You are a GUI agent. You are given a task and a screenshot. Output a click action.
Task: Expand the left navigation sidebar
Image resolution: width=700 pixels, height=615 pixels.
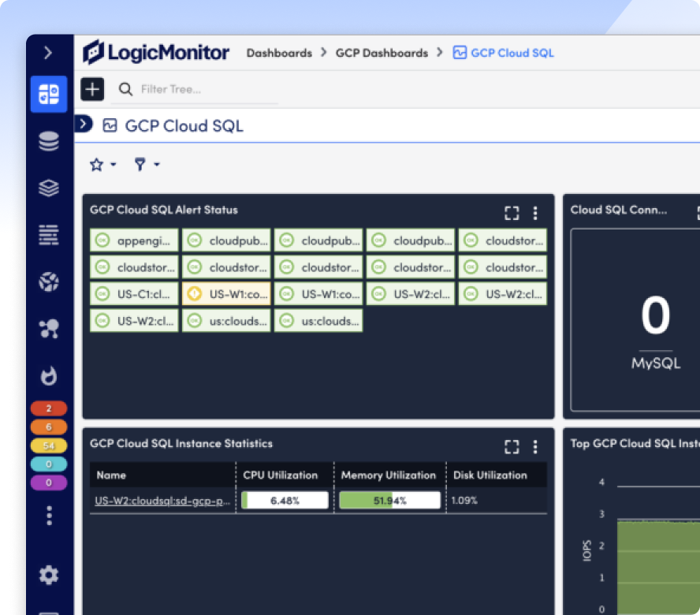coord(48,53)
